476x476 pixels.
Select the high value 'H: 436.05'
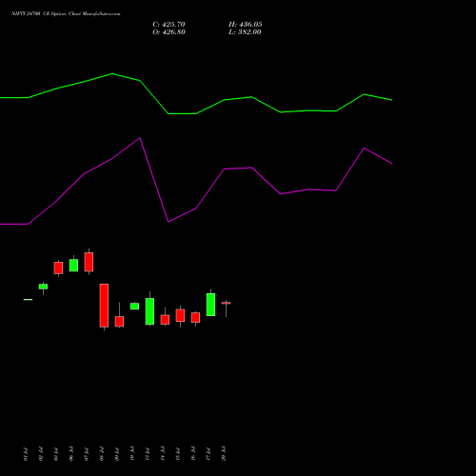[x=246, y=25]
